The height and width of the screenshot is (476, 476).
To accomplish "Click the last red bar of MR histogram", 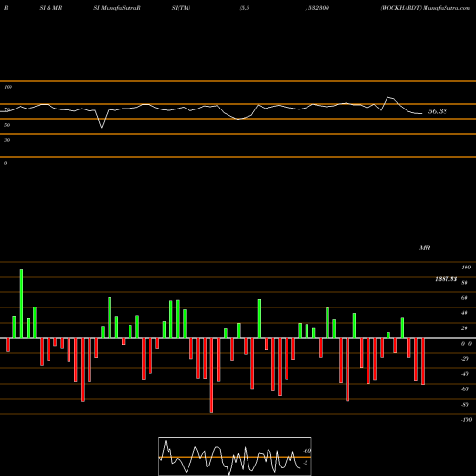I will pyautogui.click(x=423, y=361).
